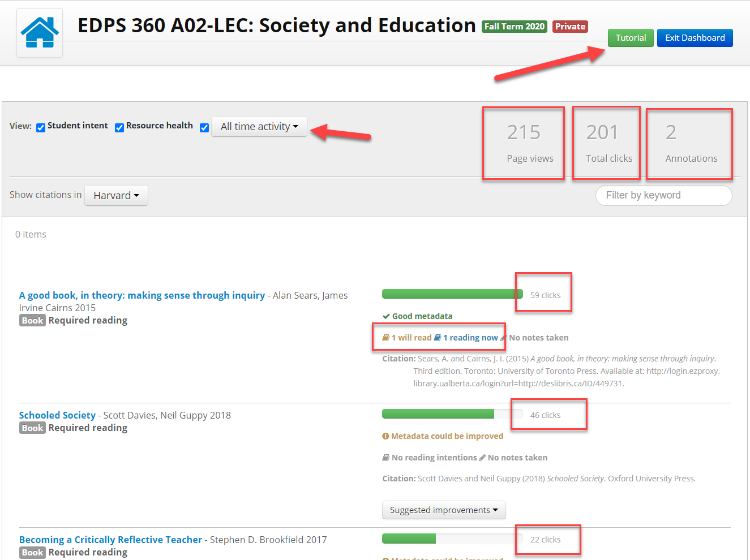Viewport: 750px width, 560px height.
Task: Click the blue home icon
Action: tap(40, 32)
